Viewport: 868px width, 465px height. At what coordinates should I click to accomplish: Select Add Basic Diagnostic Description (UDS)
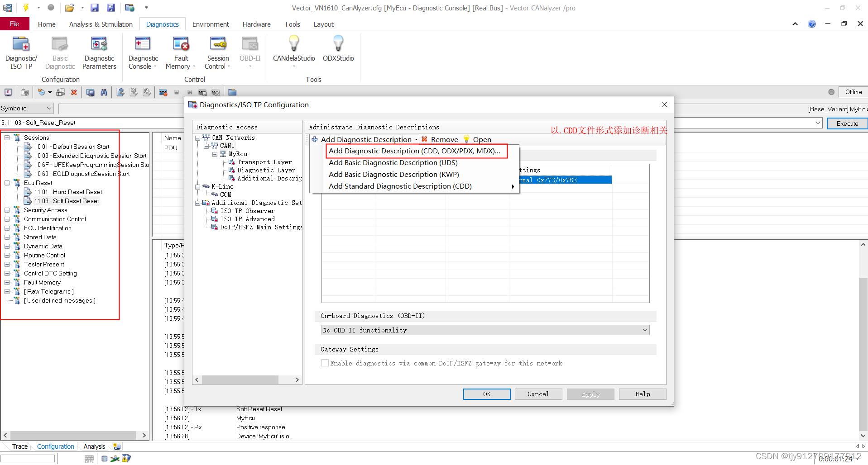point(393,163)
